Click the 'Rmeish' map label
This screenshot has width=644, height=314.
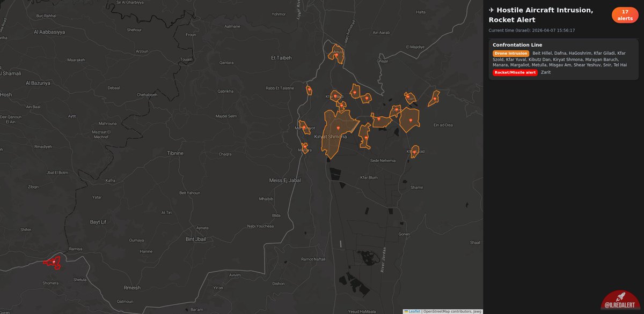coord(131,288)
